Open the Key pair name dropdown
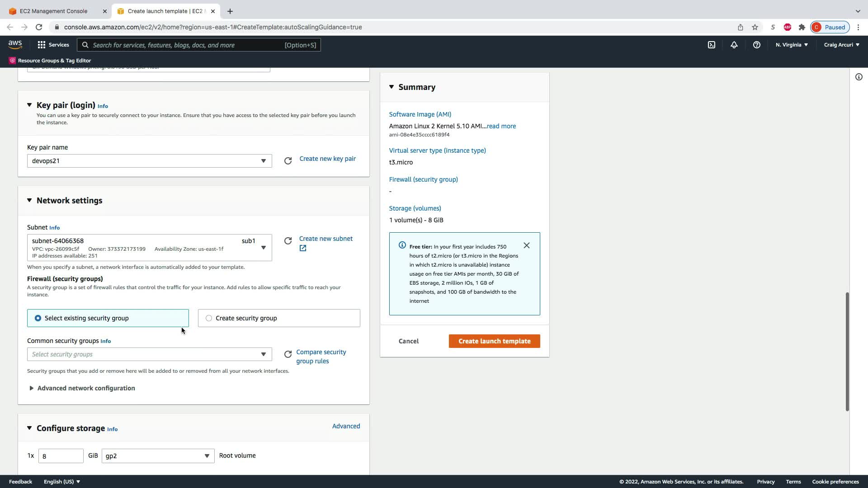 [x=149, y=161]
